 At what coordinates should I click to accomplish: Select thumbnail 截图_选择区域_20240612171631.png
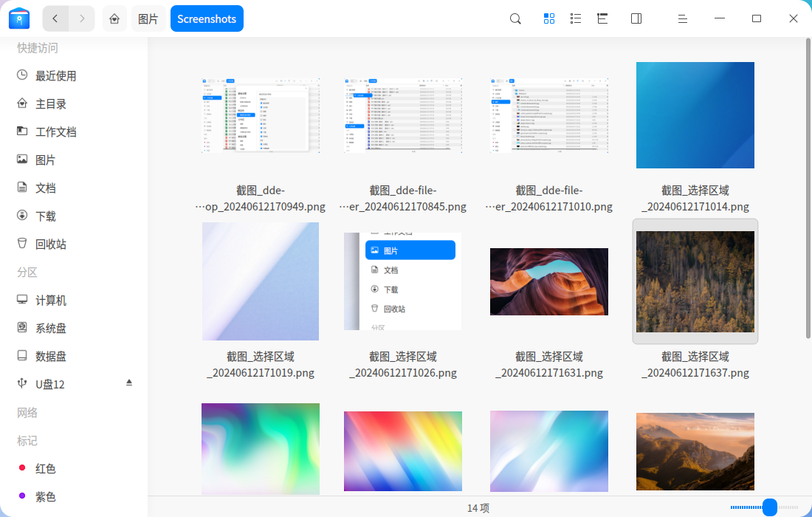click(x=548, y=281)
